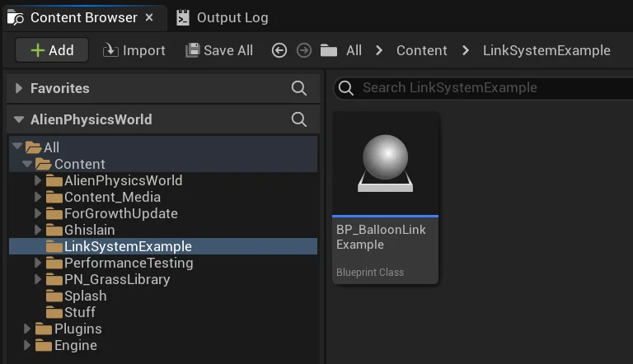
Task: Expand the Plugins folder arrow
Action: pos(27,329)
